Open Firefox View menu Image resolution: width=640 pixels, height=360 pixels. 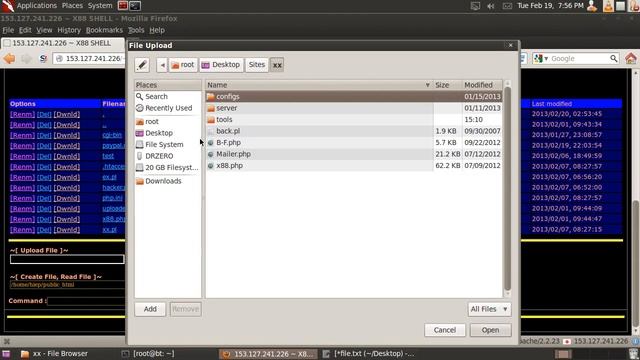point(44,30)
